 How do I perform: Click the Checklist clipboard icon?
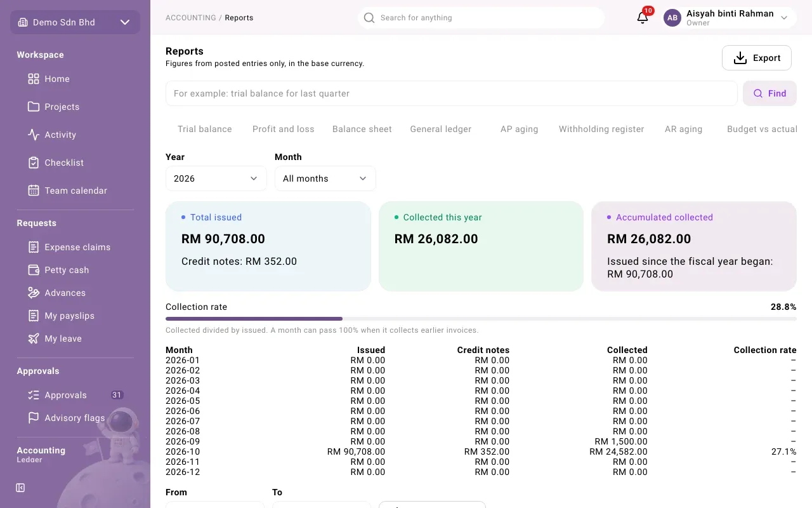click(x=34, y=163)
